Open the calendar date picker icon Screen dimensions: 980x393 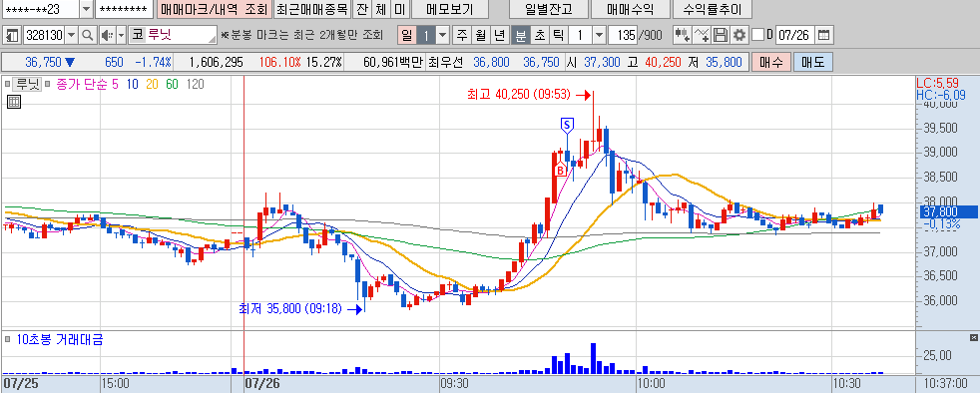click(x=824, y=35)
